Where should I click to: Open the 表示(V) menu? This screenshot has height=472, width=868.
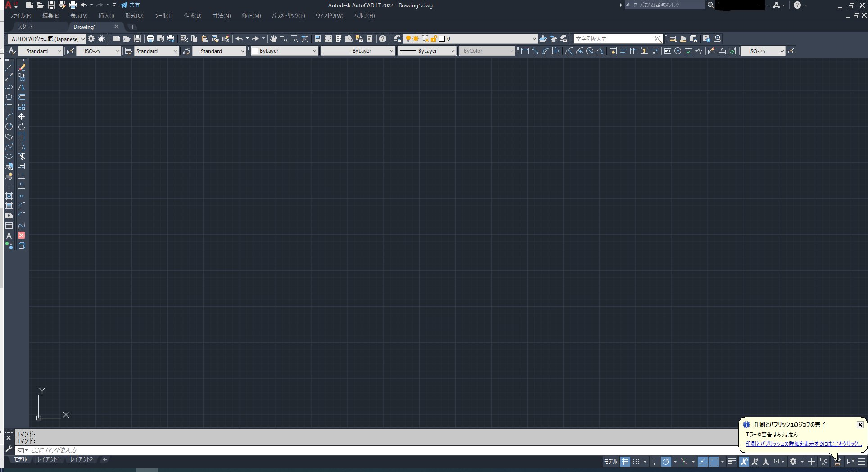click(79, 16)
